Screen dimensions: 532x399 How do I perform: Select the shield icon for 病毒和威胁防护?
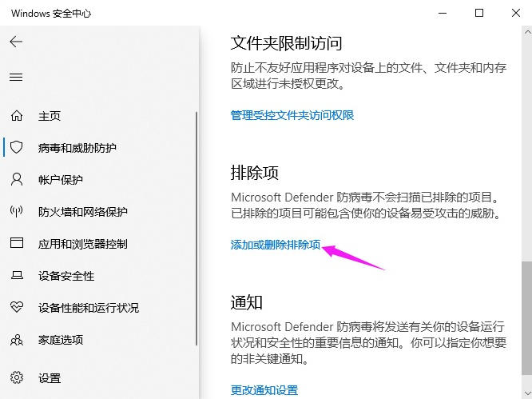(17, 148)
